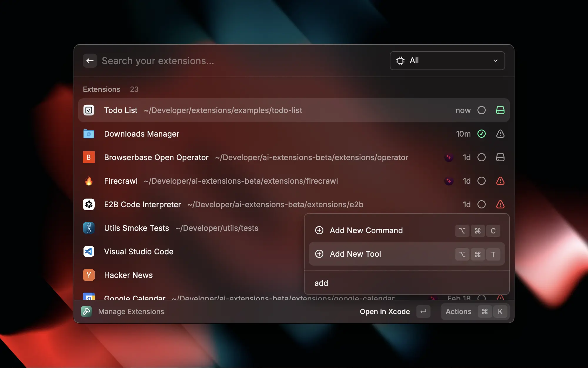This screenshot has height=368, width=588.
Task: Toggle the status circle next to Todo List
Action: 482,110
